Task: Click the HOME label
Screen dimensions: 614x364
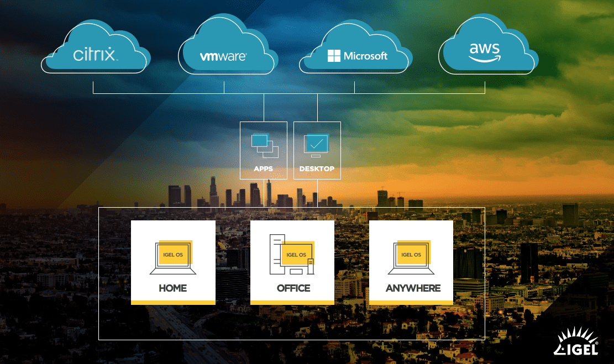Action: point(173,288)
